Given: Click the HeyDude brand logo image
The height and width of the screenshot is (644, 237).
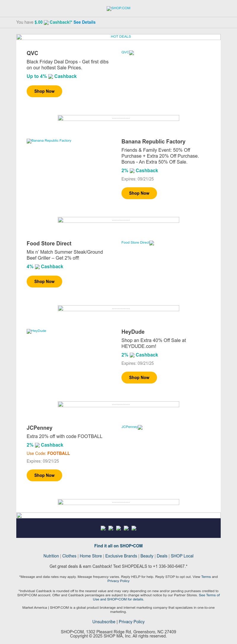Looking at the screenshot, I should [x=36, y=331].
